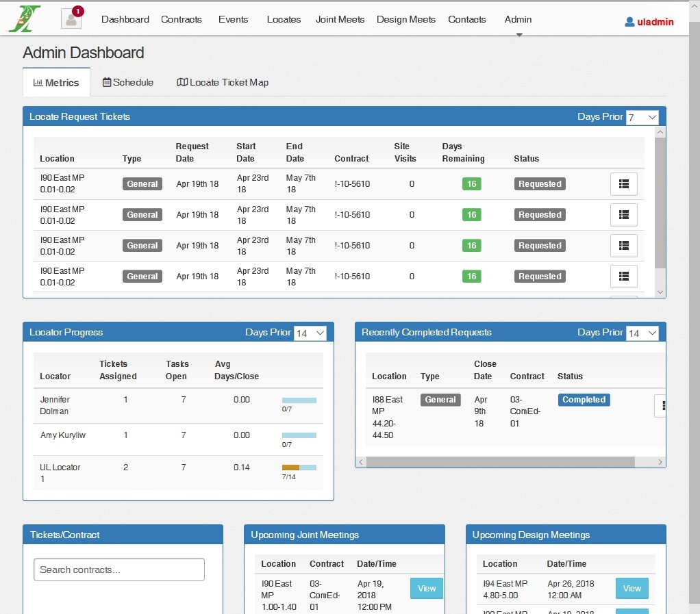
Task: Open Days Prior dropdown in Recently Completed Requests
Action: tap(642, 333)
